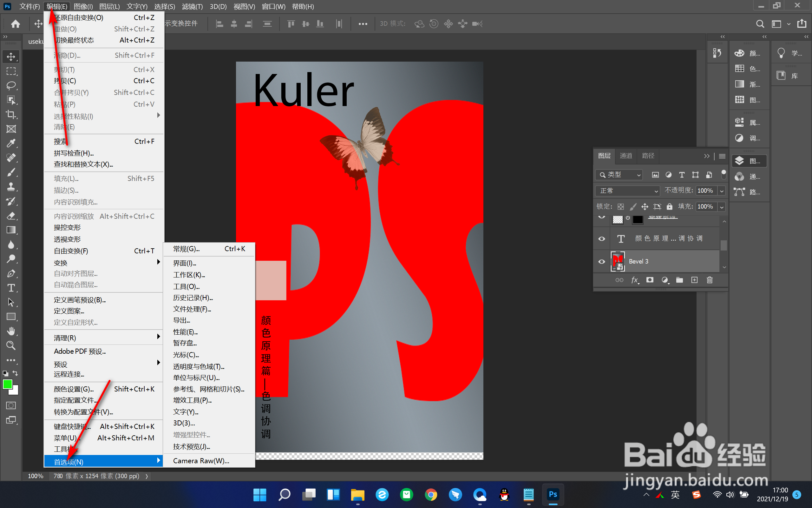Open the 滤镜(T) menu

(x=192, y=6)
